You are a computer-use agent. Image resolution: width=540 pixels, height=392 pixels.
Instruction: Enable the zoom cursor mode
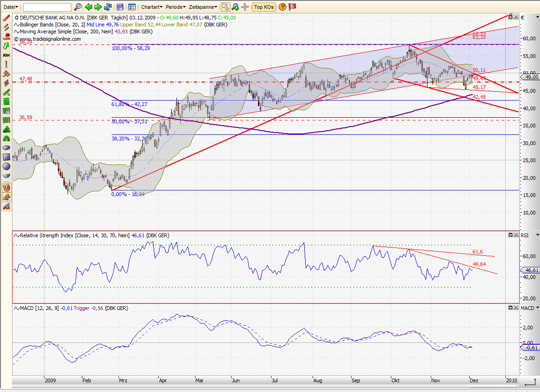(x=235, y=7)
